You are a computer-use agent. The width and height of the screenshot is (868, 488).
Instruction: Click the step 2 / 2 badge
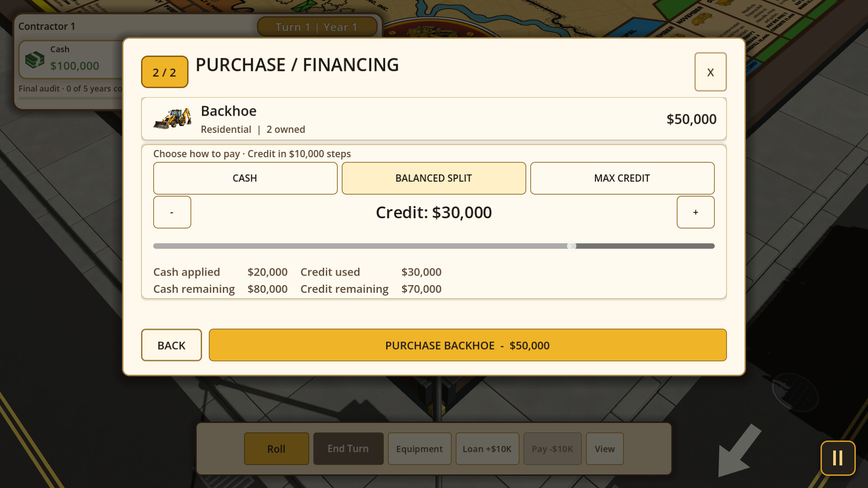click(x=165, y=72)
